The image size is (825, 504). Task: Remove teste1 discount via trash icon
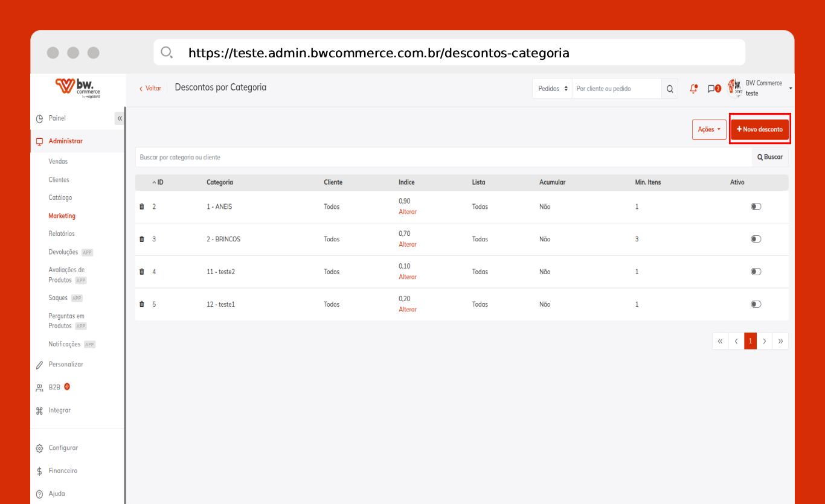[x=142, y=304]
